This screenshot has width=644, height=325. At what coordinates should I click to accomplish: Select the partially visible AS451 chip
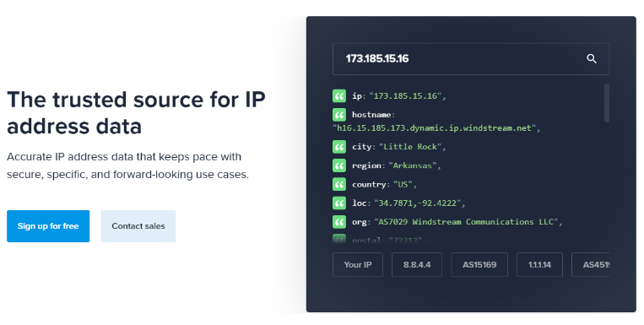pos(591,264)
